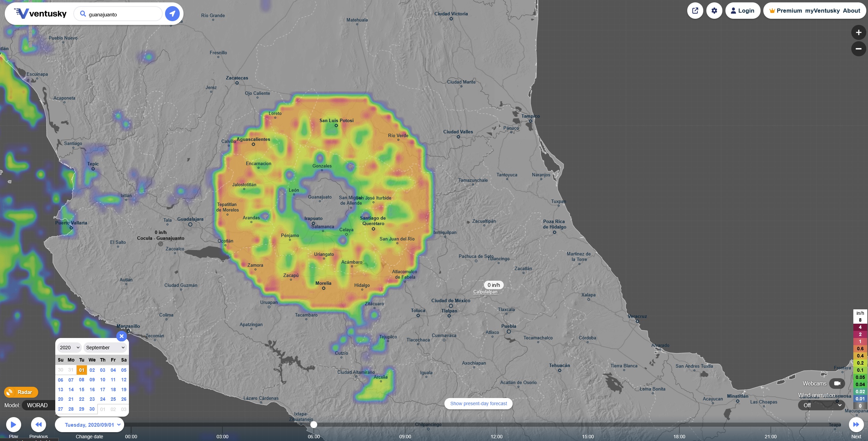Click the Morelia city marker
The image size is (868, 441).
324,288
